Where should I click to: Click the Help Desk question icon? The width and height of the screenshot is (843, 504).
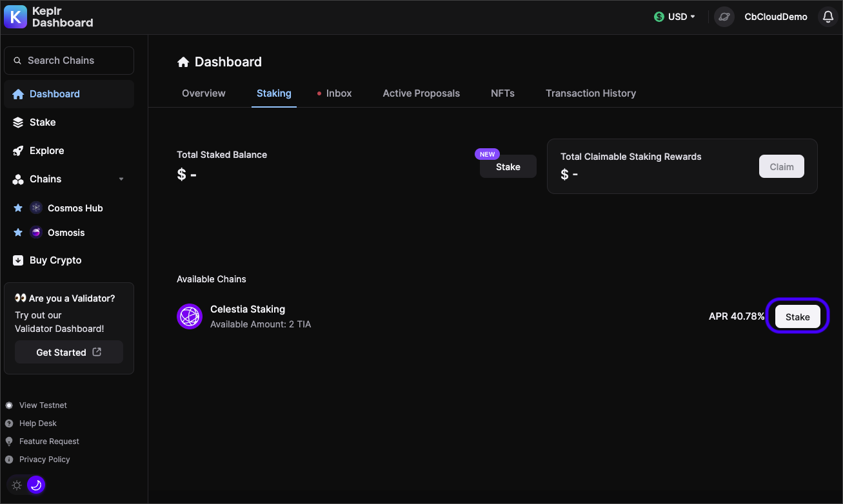tap(9, 423)
